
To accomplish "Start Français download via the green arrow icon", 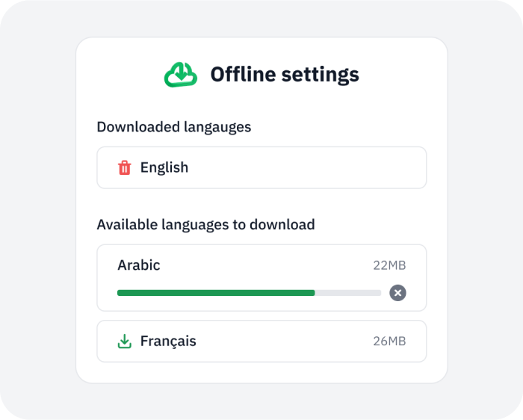I will (x=125, y=342).
